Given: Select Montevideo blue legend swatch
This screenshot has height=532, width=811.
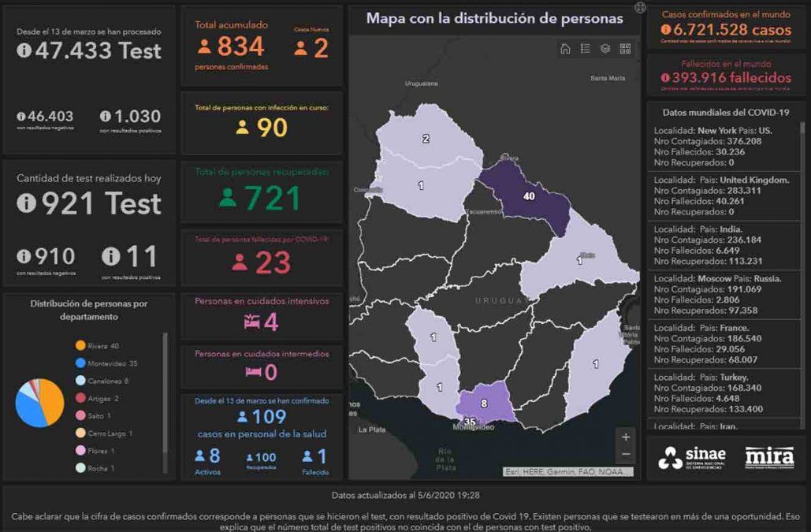Looking at the screenshot, I should point(80,363).
